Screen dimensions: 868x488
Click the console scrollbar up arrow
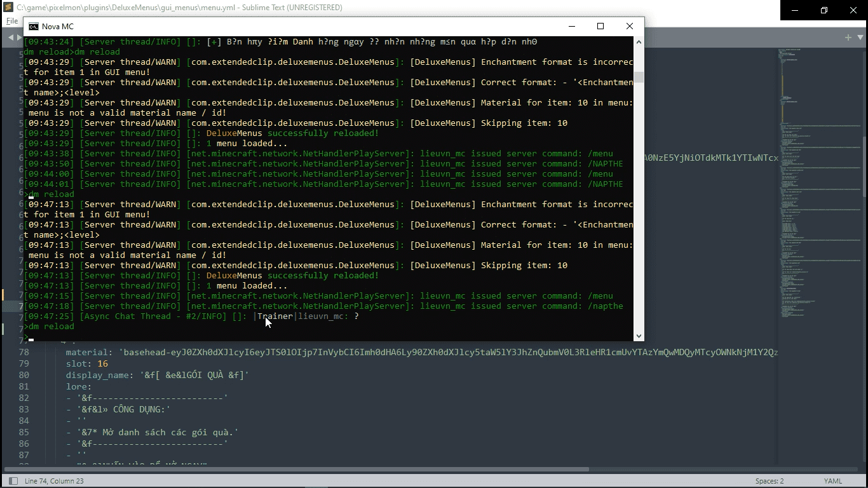point(639,41)
